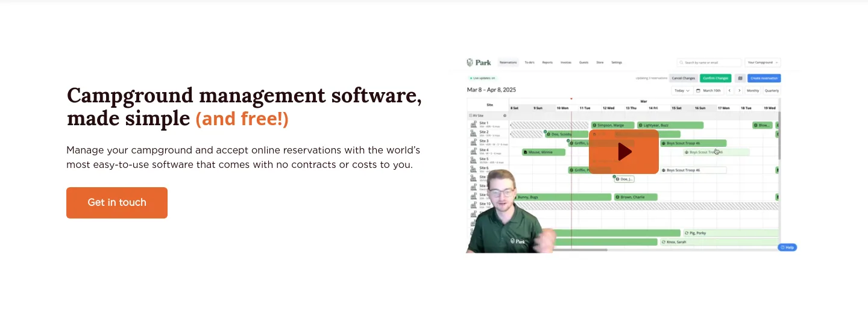Click the small Doe, J... reservation chip
This screenshot has height=313, width=868.
coord(624,179)
